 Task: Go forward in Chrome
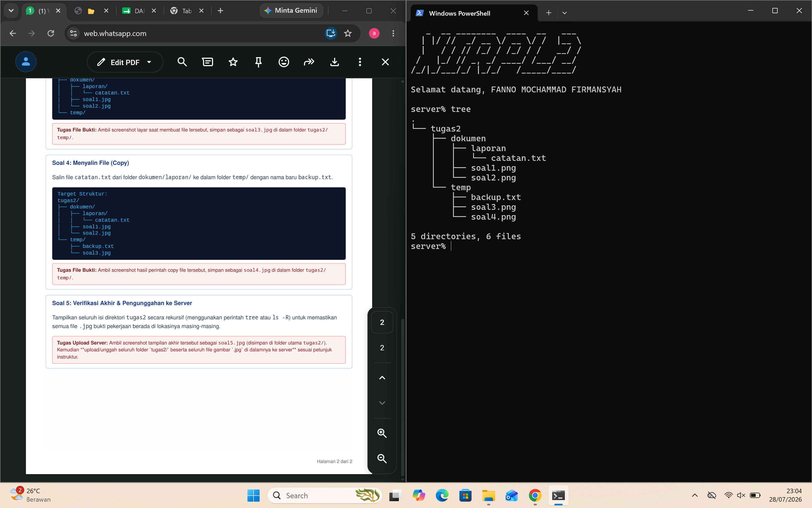pos(31,33)
